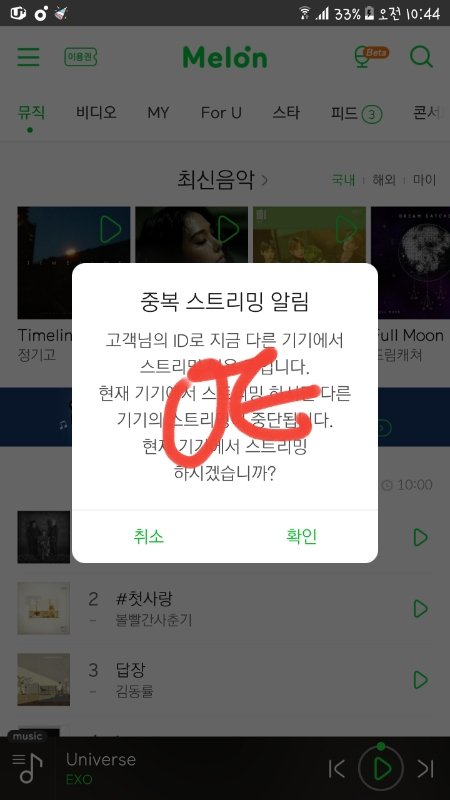Cancel the dialog with 취소
Viewport: 450px width, 800px height.
148,536
